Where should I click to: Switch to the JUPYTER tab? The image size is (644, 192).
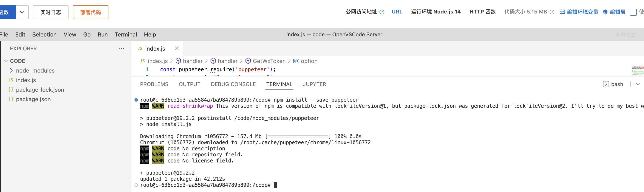pos(314,84)
